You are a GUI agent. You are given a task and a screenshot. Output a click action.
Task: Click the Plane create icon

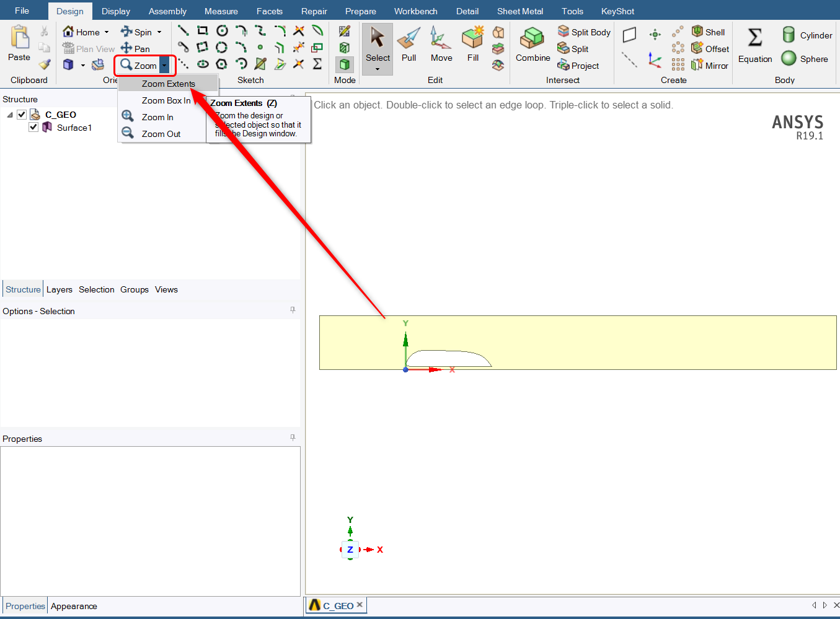[629, 35]
